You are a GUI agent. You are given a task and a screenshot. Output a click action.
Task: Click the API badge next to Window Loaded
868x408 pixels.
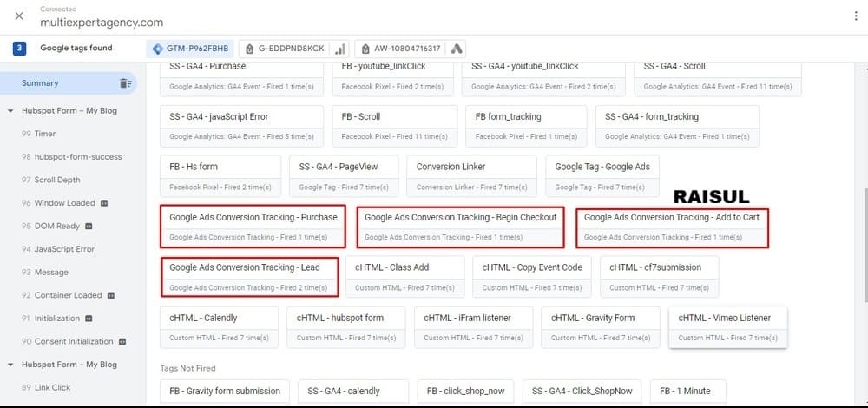(x=105, y=203)
